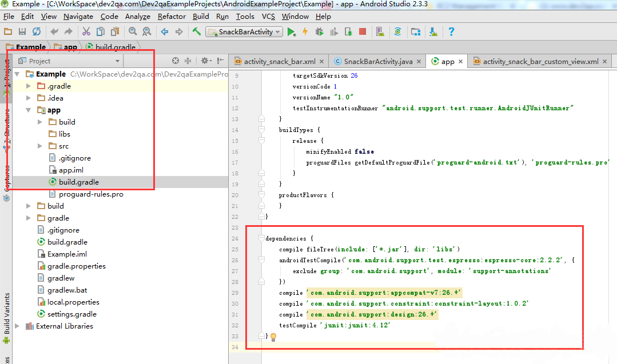617x364 pixels.
Task: Click the Undo toolbar icon
Action: coord(54,32)
